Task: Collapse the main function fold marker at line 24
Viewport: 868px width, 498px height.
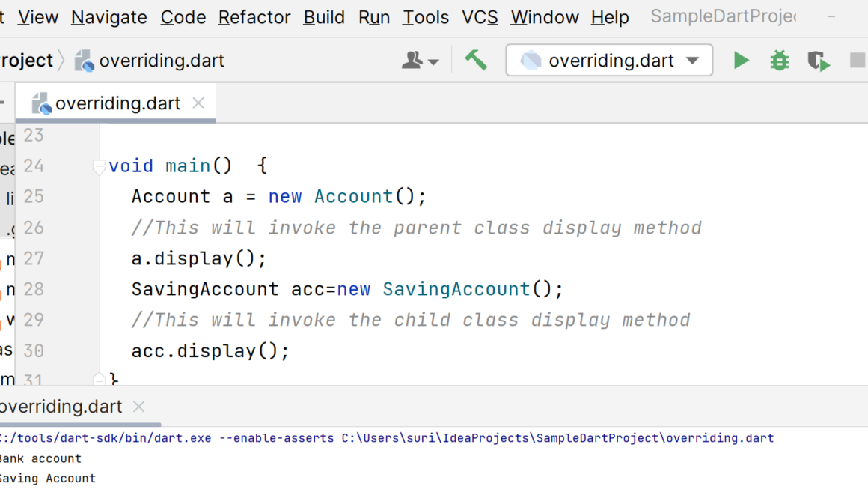Action: (x=99, y=167)
